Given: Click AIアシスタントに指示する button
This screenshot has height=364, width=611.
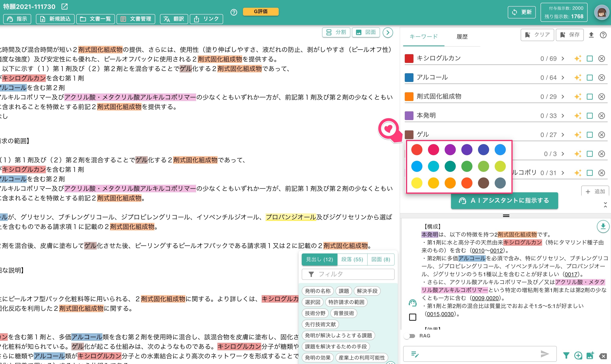Looking at the screenshot, I should coord(504,201).
